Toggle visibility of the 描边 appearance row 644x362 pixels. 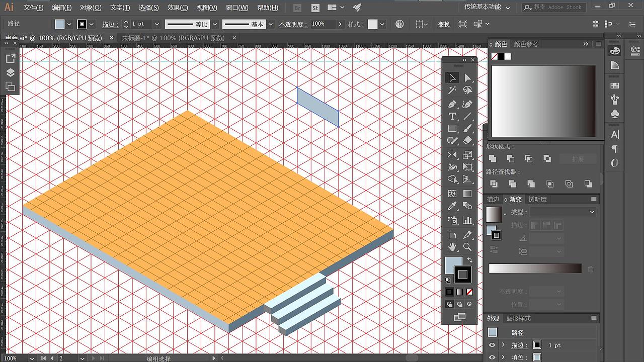(492, 345)
